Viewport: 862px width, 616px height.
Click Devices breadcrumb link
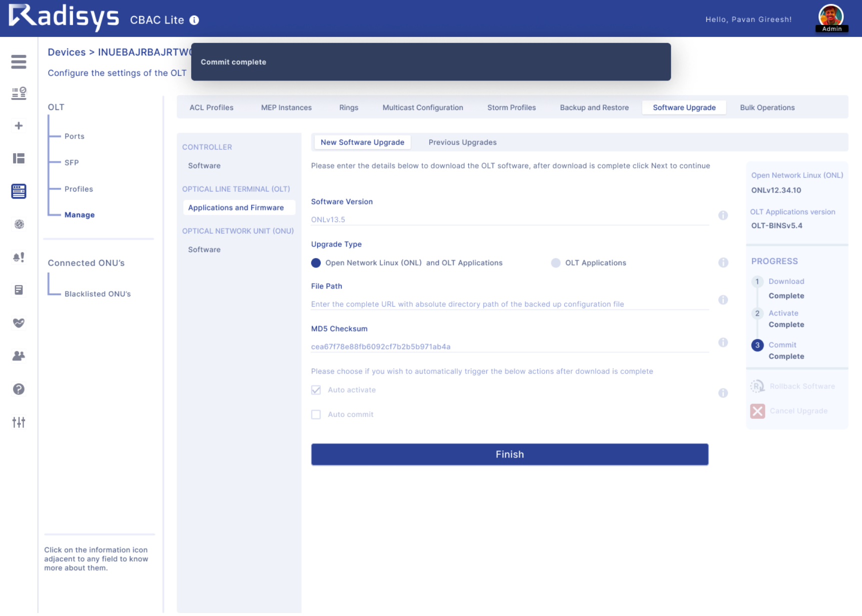point(67,52)
